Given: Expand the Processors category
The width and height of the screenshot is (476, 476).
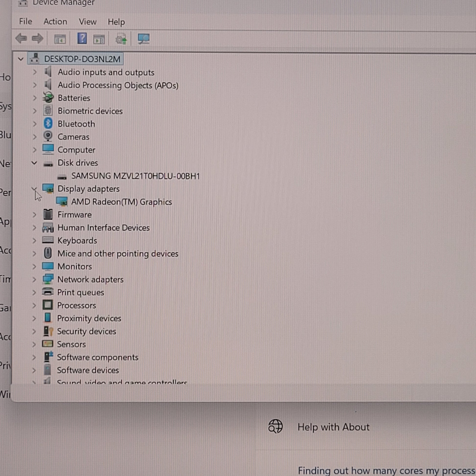Looking at the screenshot, I should 34,306.
